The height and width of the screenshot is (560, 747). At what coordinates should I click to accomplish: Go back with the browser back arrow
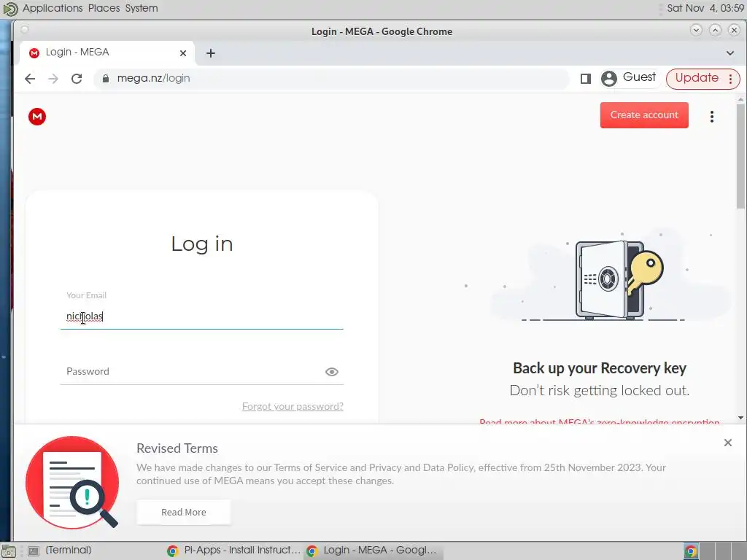[x=29, y=79]
